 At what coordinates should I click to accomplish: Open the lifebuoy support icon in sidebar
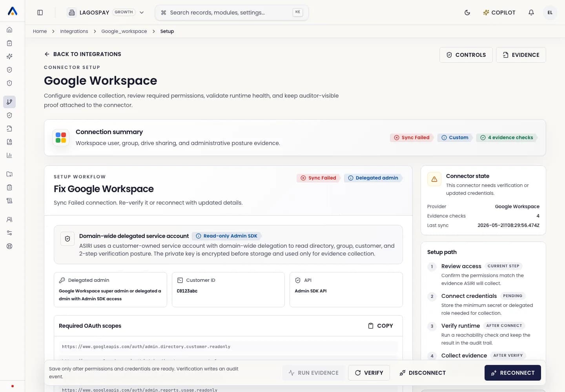(x=9, y=246)
